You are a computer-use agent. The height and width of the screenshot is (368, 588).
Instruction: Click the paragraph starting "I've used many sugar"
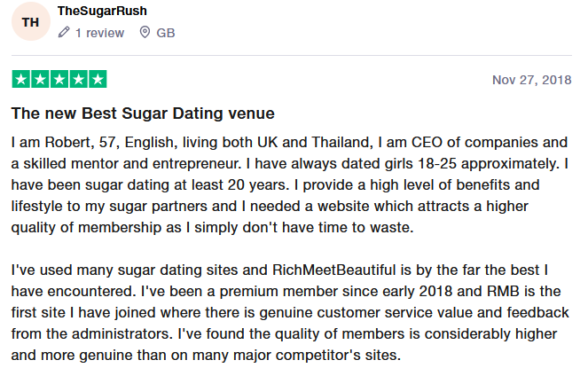pos(289,312)
